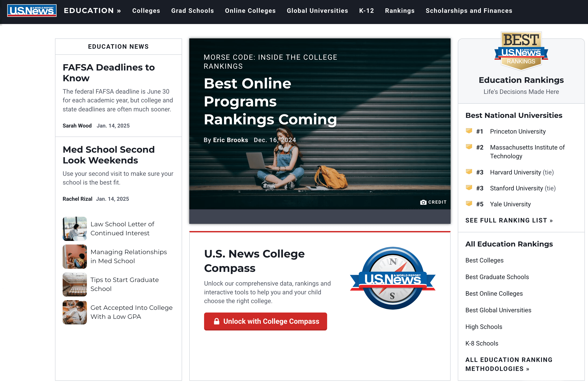This screenshot has width=588, height=392.
Task: Open Harvard University ranking link
Action: (515, 172)
